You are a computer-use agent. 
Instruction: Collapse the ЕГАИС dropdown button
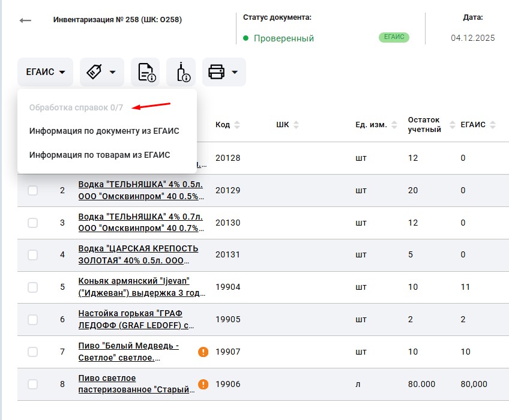[x=45, y=72]
